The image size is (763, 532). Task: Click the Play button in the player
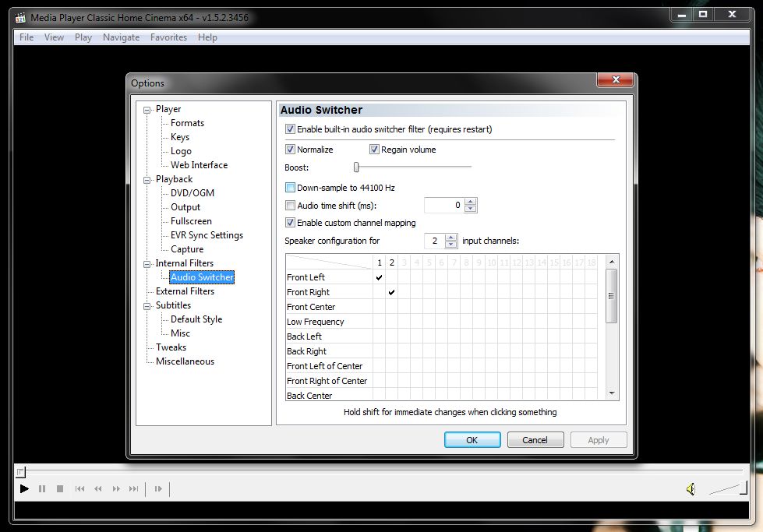click(x=24, y=488)
